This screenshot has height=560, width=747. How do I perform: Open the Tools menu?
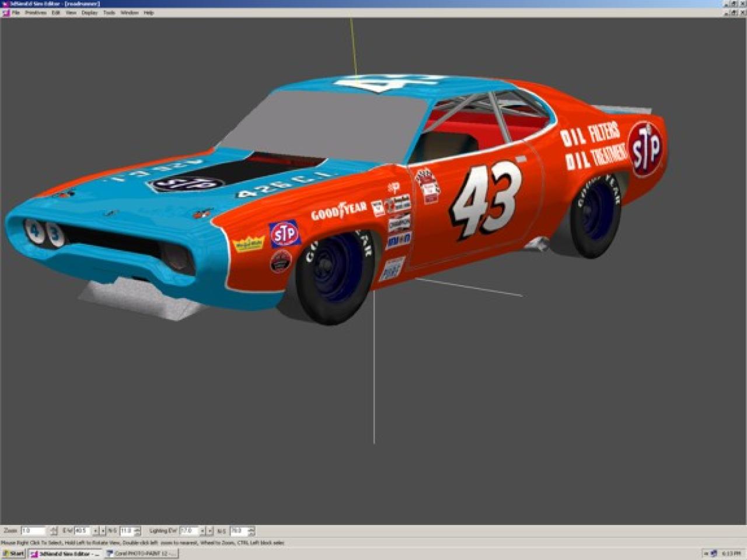(x=109, y=12)
